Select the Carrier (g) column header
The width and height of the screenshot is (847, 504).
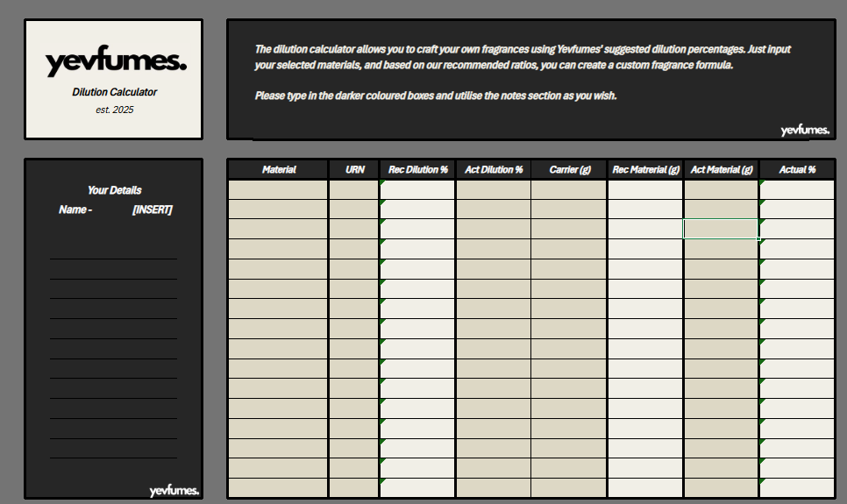(568, 169)
